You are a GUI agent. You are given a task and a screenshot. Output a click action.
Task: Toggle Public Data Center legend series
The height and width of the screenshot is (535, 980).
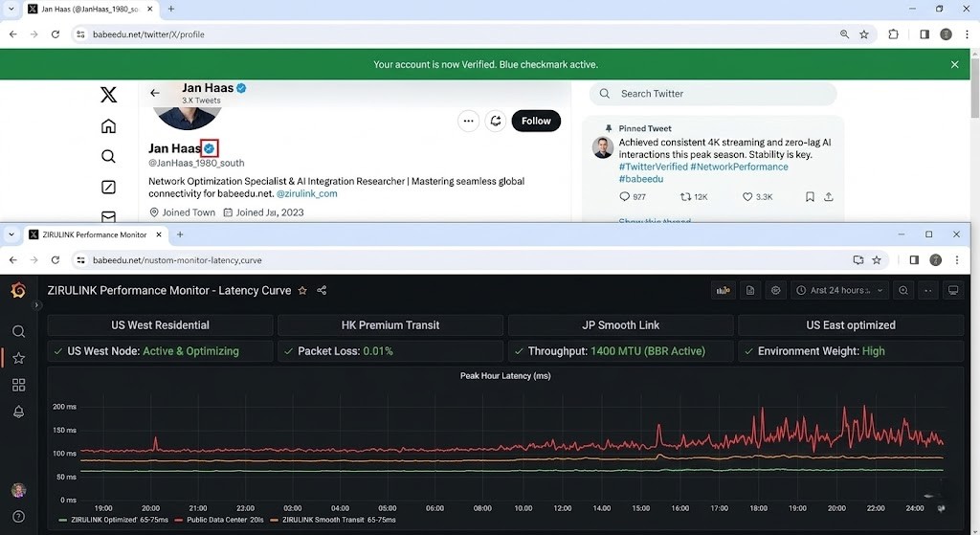click(x=220, y=520)
